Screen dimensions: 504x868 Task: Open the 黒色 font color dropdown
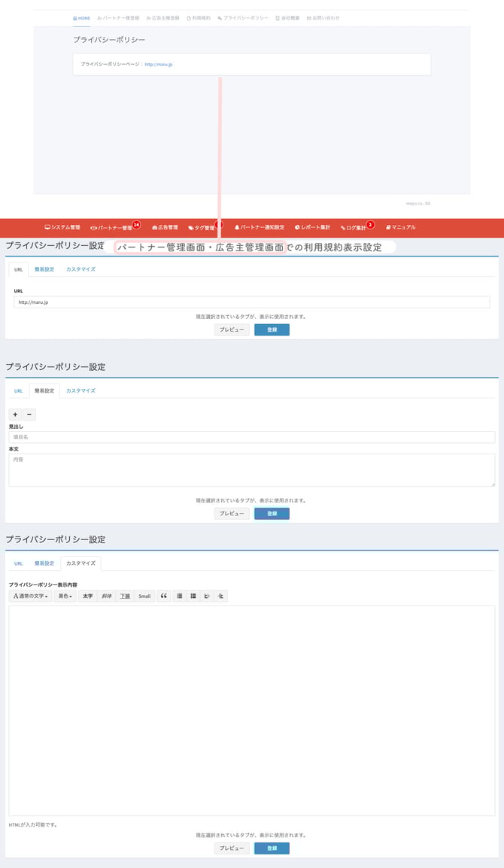[x=65, y=596]
